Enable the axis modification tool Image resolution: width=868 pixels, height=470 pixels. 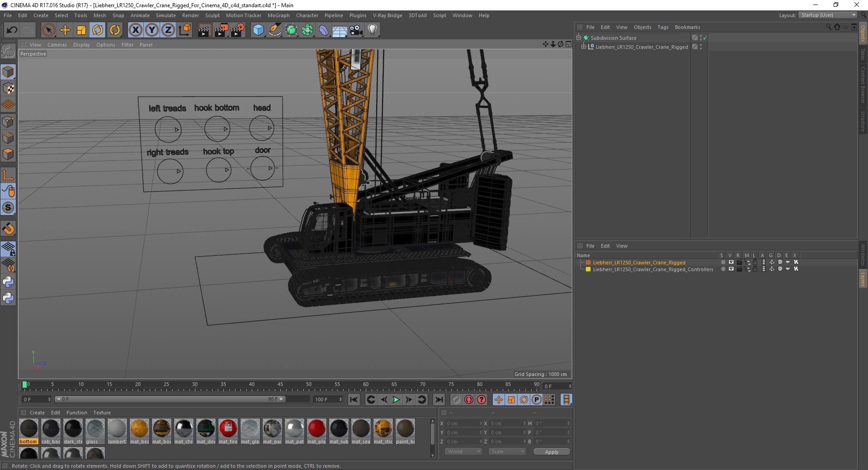pyautogui.click(x=8, y=175)
